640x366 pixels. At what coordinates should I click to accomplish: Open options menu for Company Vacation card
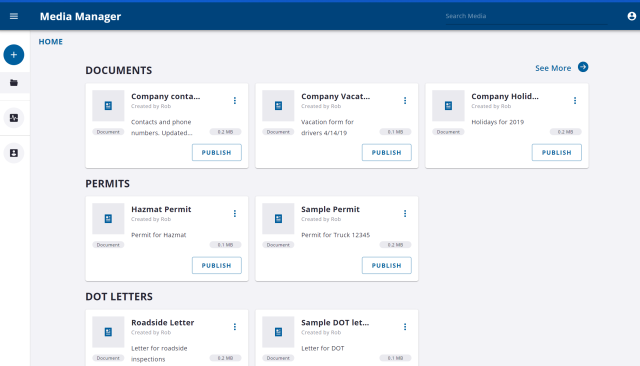tap(405, 101)
